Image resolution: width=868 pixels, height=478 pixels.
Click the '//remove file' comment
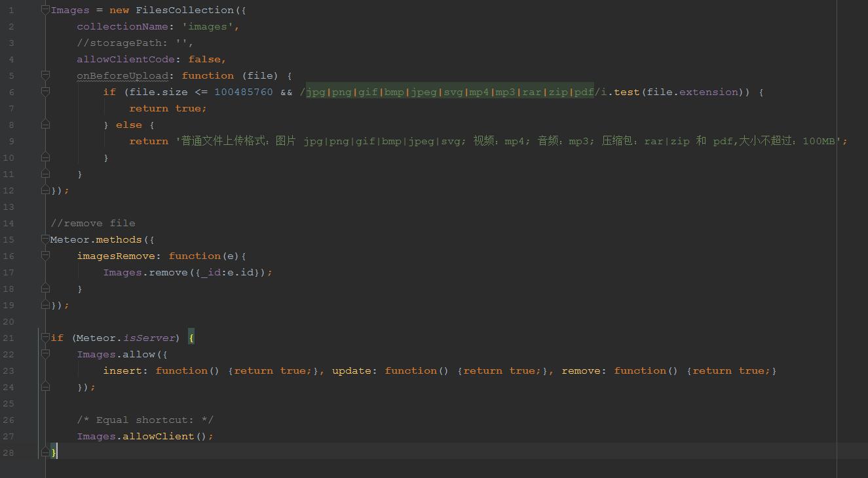coord(93,223)
